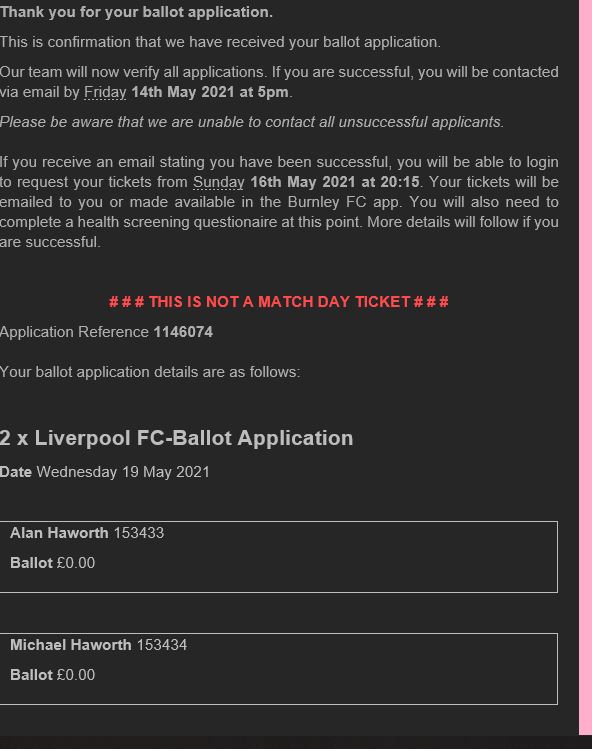
Task: Click the Ballot £0.00 price under Alan Haworth
Action: [x=53, y=563]
